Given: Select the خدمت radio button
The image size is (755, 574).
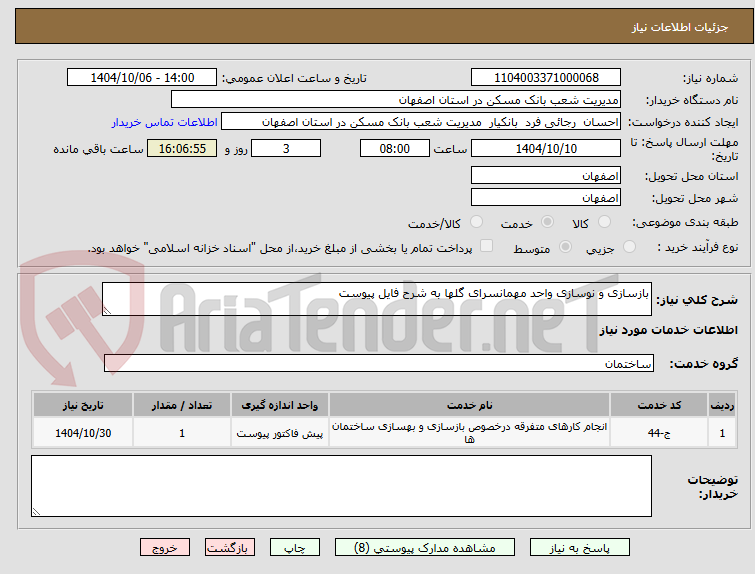Looking at the screenshot, I should pyautogui.click(x=547, y=222).
